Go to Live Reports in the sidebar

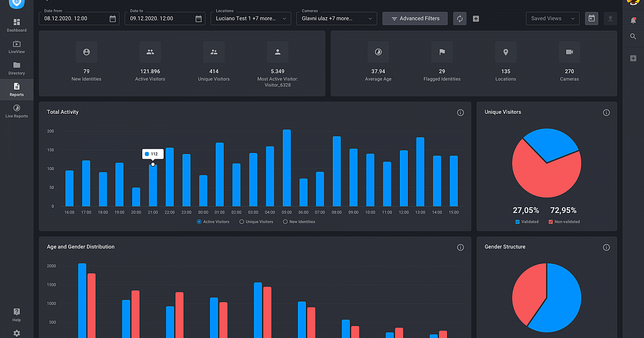pos(17,111)
